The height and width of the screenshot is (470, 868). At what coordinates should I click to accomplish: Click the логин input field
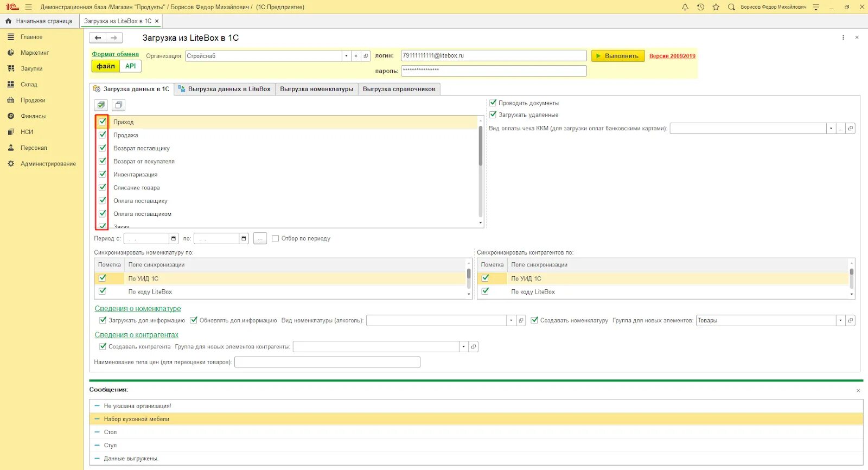(494, 56)
